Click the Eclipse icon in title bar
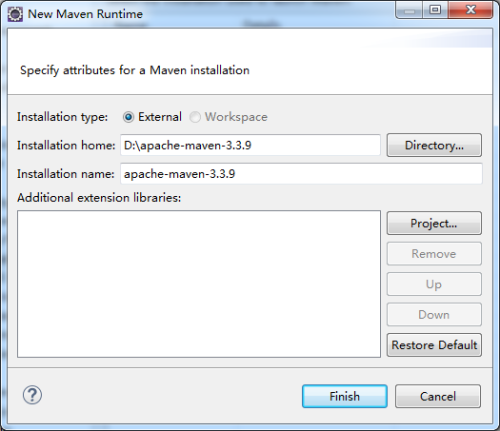Viewport: 500px width, 431px height. click(15, 14)
